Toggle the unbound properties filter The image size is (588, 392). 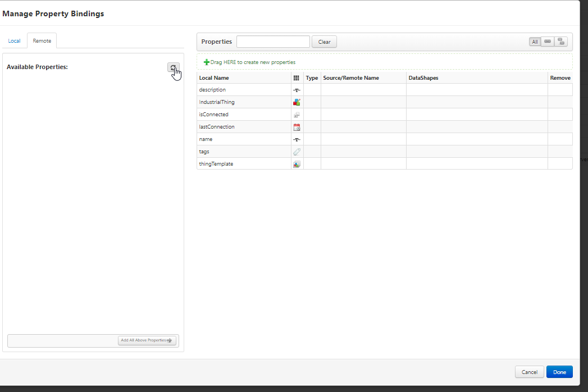pyautogui.click(x=560, y=41)
